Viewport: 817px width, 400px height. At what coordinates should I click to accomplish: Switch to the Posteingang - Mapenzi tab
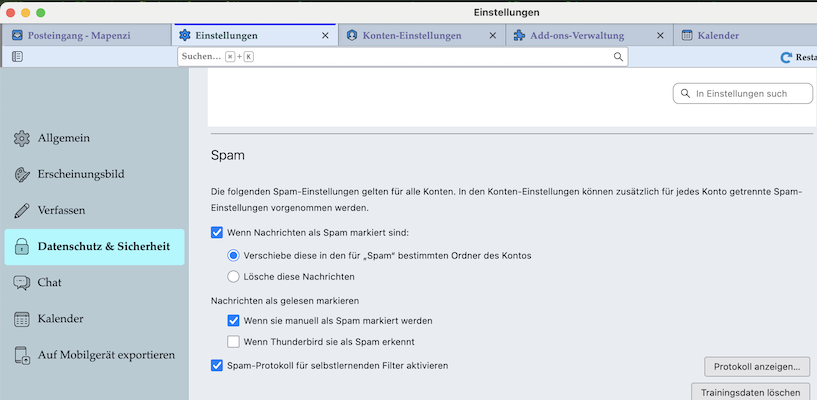(86, 35)
